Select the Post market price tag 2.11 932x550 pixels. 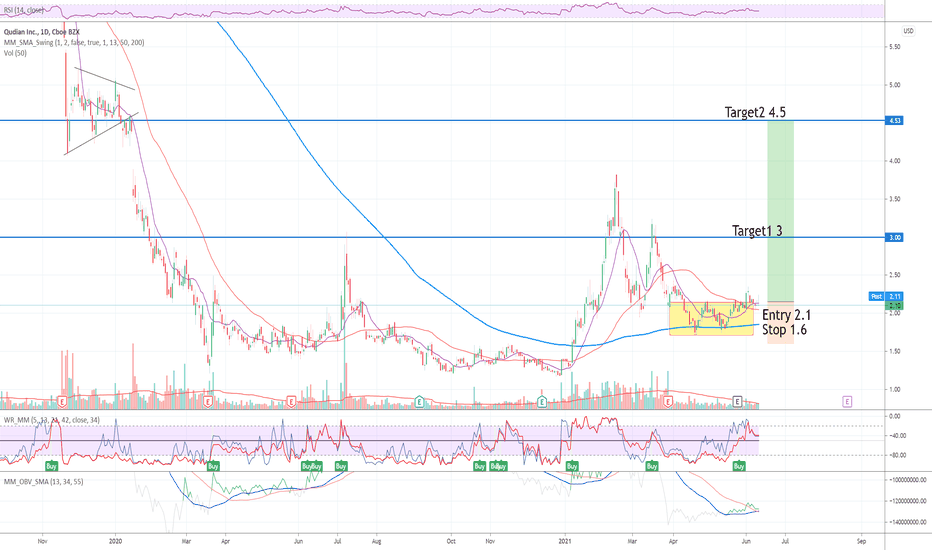tap(886, 296)
